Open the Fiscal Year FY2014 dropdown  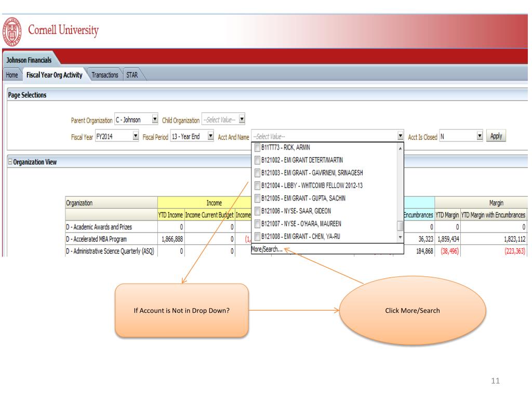tap(136, 136)
